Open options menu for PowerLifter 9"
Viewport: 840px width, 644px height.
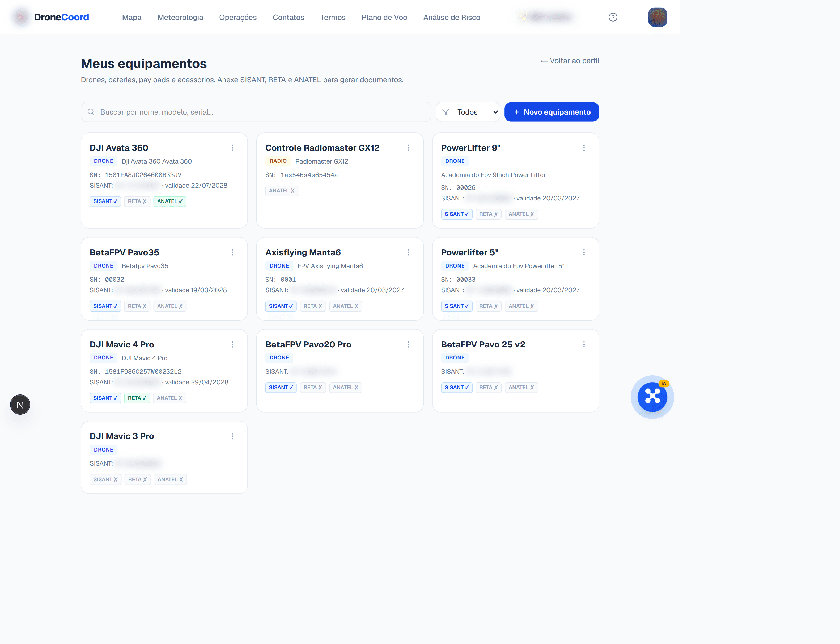(x=584, y=148)
